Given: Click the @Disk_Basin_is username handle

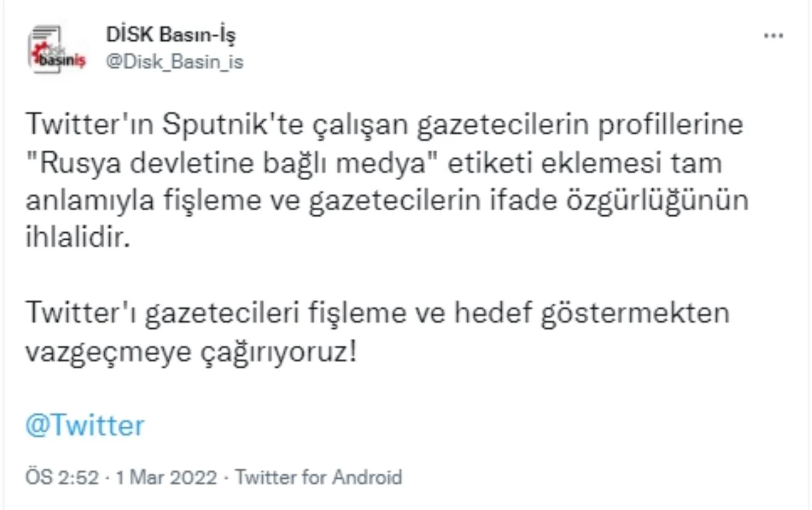Looking at the screenshot, I should (x=174, y=61).
